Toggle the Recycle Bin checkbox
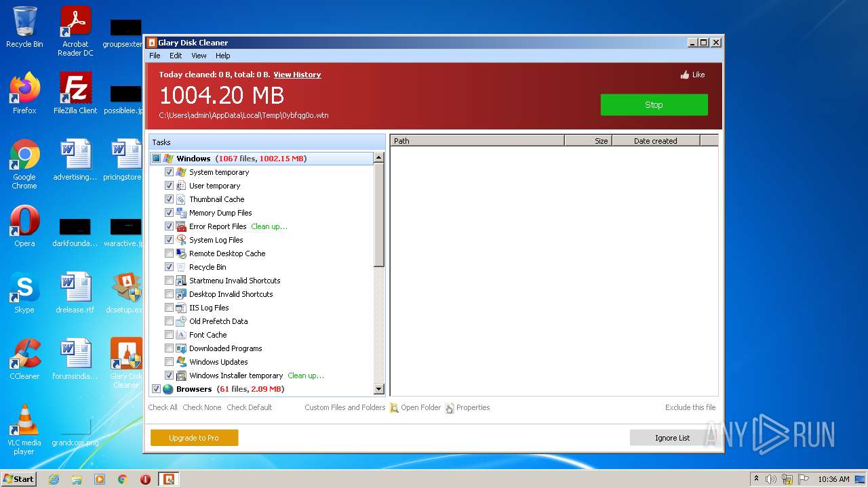The height and width of the screenshot is (488, 868). click(x=169, y=267)
